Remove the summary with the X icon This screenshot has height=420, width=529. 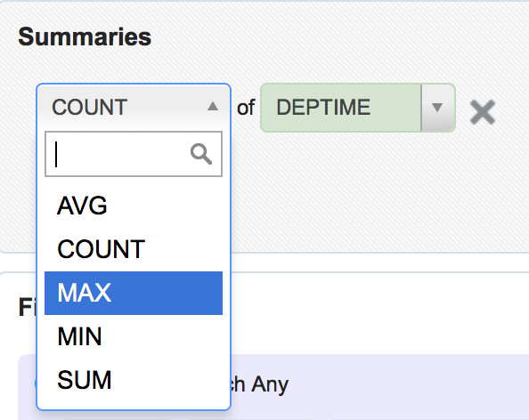(x=483, y=112)
